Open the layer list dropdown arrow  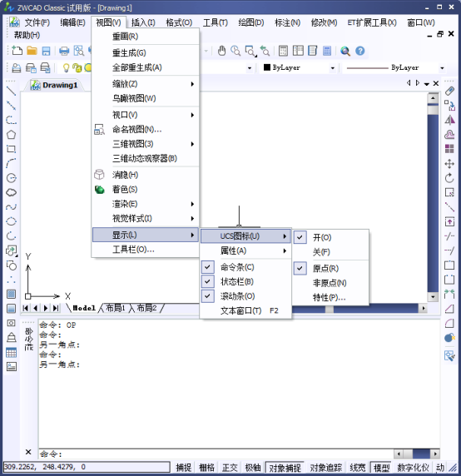tap(250, 68)
